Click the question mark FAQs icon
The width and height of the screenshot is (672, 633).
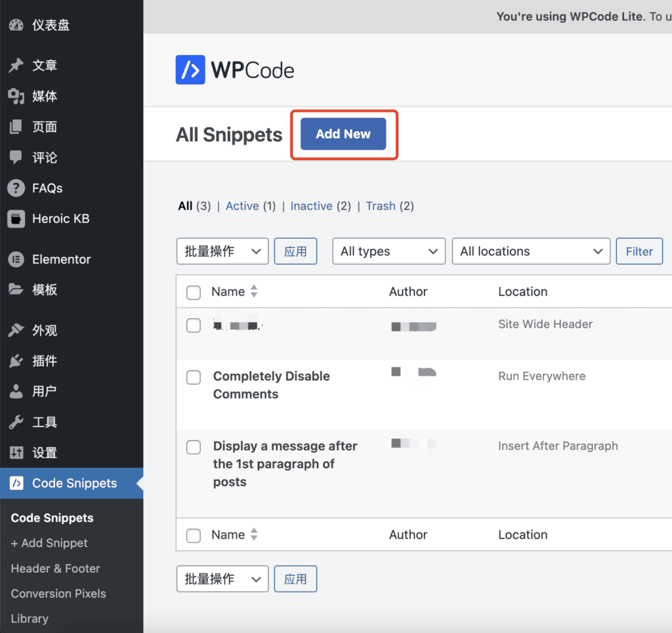16,188
